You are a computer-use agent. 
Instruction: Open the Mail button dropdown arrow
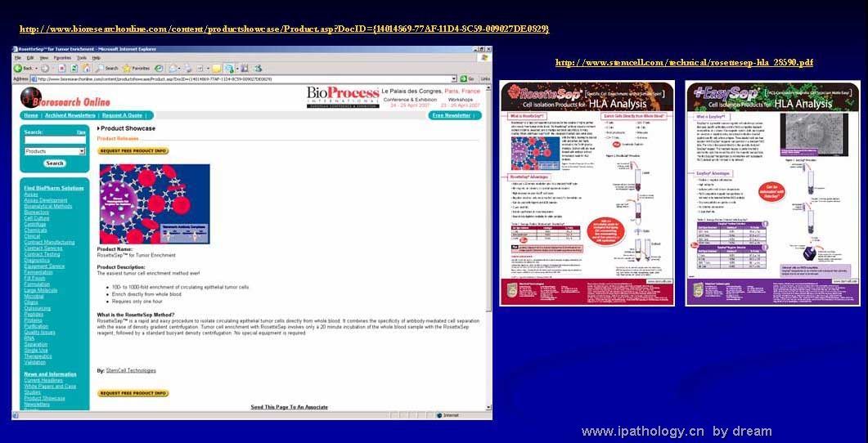click(179, 69)
